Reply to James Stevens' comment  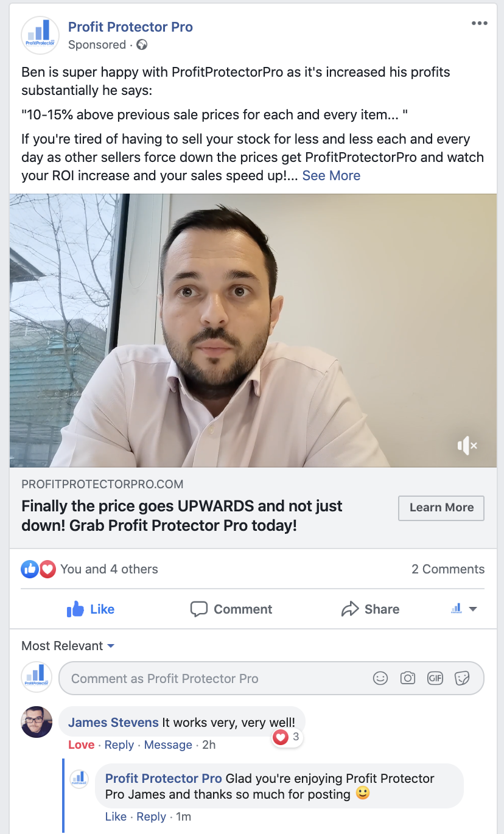(119, 745)
